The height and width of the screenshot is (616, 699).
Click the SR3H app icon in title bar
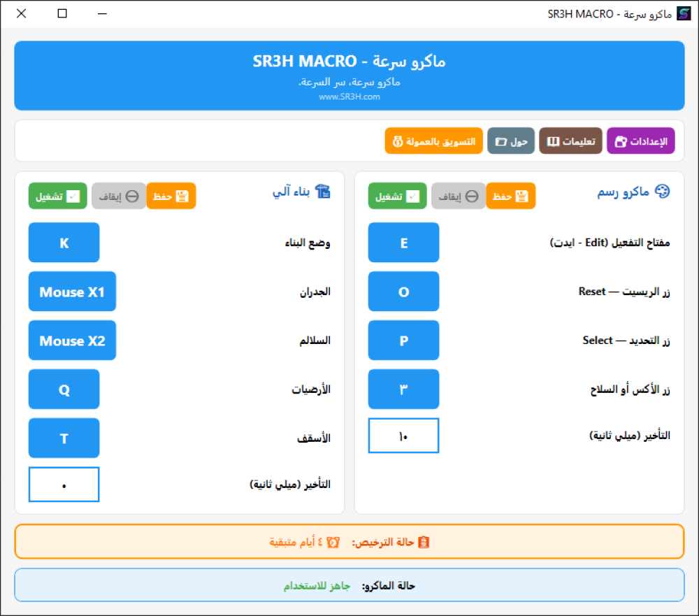683,14
